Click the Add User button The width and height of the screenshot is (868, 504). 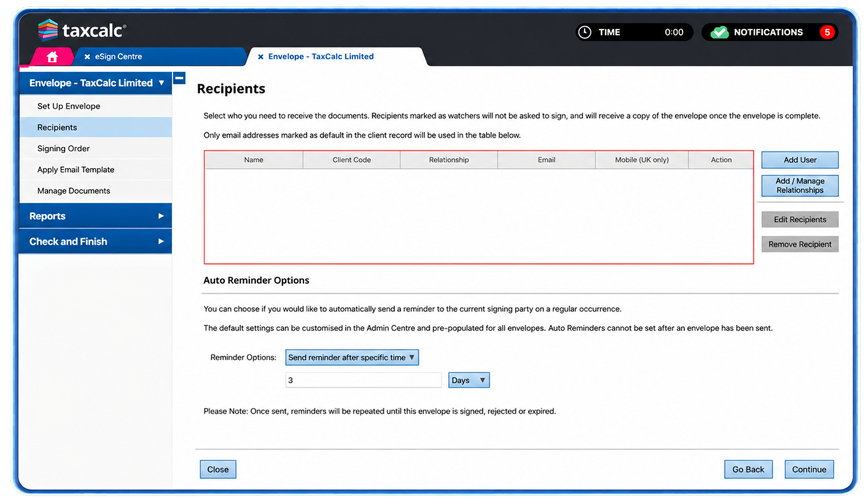(x=800, y=160)
